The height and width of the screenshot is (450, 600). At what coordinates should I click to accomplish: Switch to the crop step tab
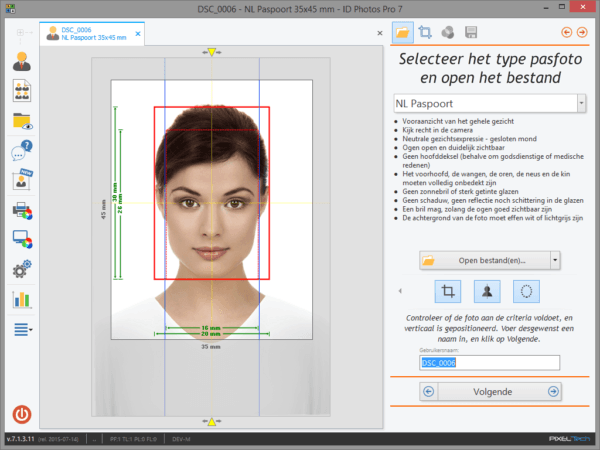tap(425, 32)
